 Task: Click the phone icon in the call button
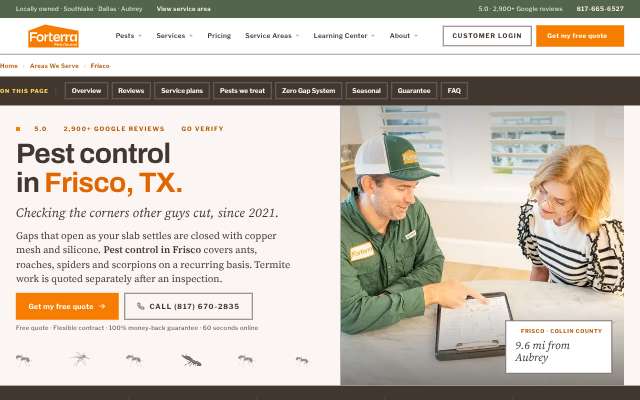(x=141, y=306)
